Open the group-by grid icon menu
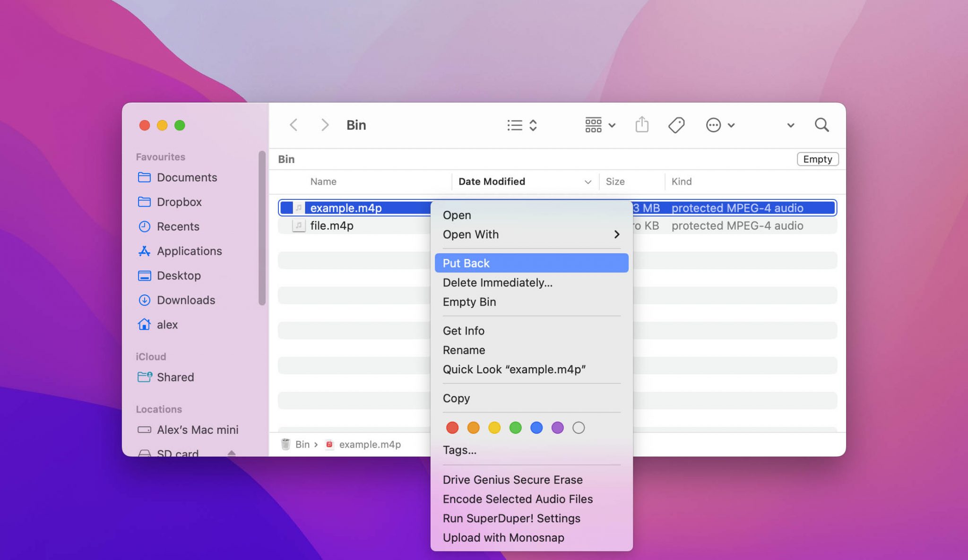The image size is (968, 560). (600, 125)
